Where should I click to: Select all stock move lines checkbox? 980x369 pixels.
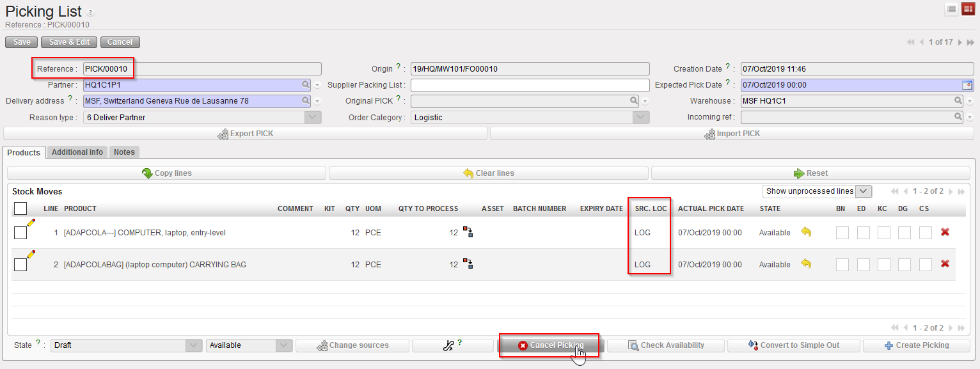coord(20,208)
